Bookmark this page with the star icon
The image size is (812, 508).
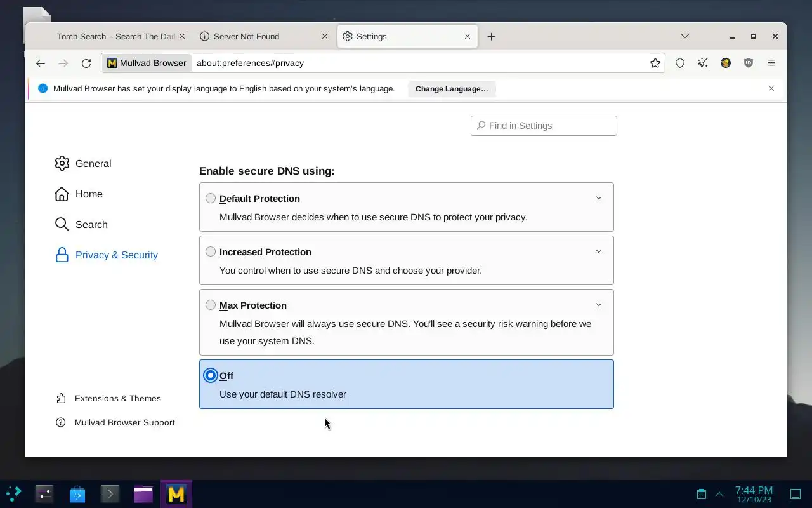click(x=655, y=63)
